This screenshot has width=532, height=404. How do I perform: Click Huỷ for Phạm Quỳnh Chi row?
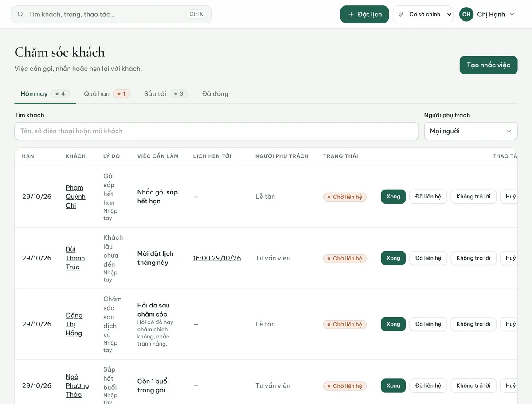[510, 197]
